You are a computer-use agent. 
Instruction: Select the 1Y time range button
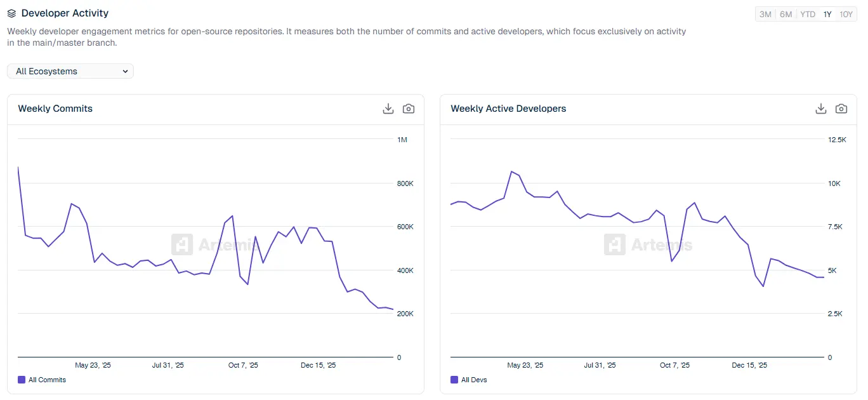click(827, 13)
